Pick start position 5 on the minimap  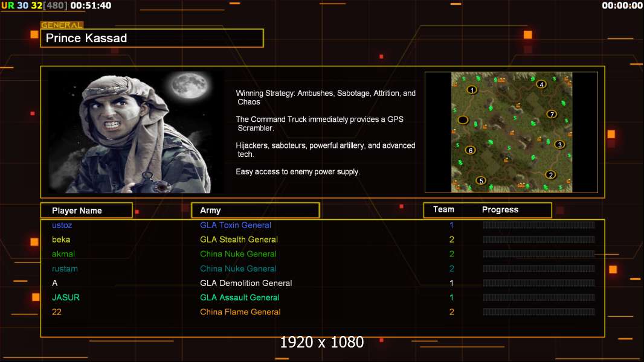[x=481, y=180]
